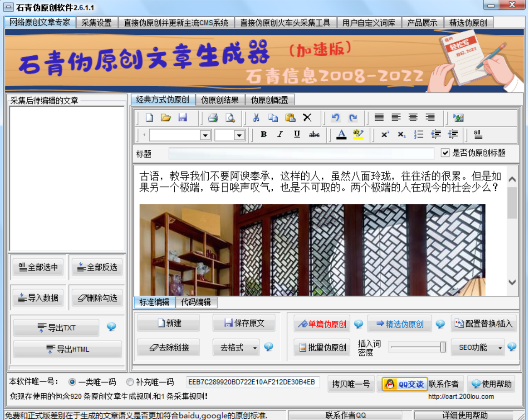Open the font name dropdown

205,135
